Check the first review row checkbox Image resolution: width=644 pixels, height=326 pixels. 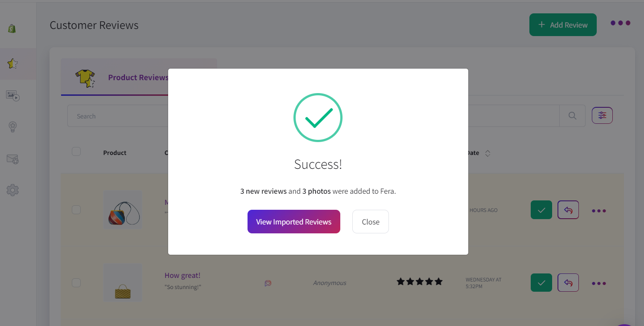click(76, 210)
